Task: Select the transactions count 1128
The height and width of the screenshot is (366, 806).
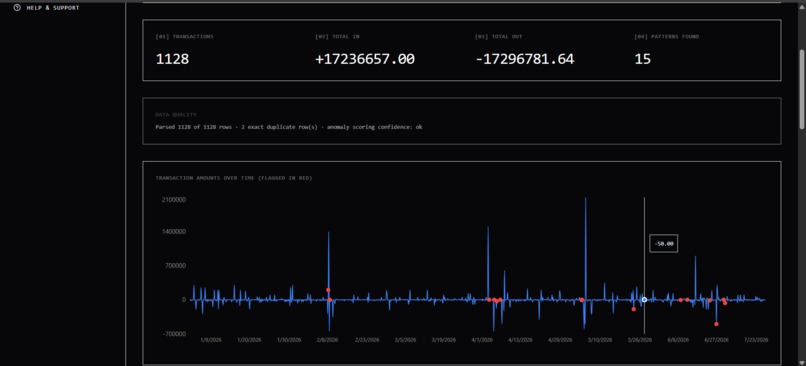Action: [172, 59]
